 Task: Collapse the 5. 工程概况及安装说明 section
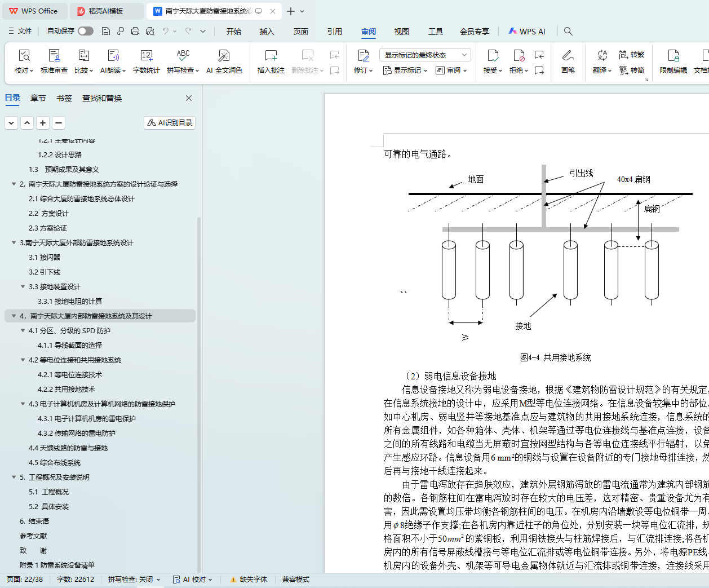(14, 478)
